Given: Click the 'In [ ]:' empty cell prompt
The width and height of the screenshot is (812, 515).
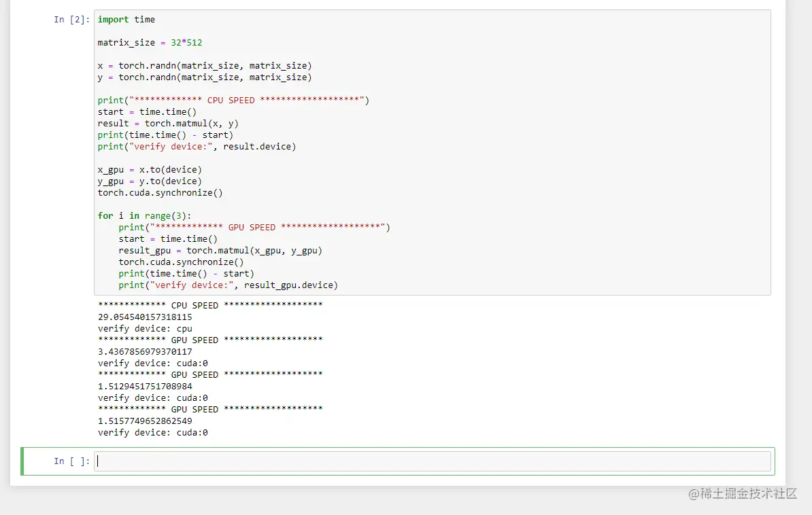Looking at the screenshot, I should [71, 461].
